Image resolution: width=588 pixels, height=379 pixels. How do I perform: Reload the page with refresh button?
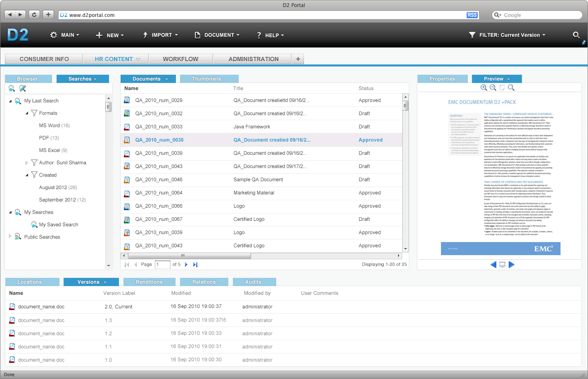(x=34, y=14)
